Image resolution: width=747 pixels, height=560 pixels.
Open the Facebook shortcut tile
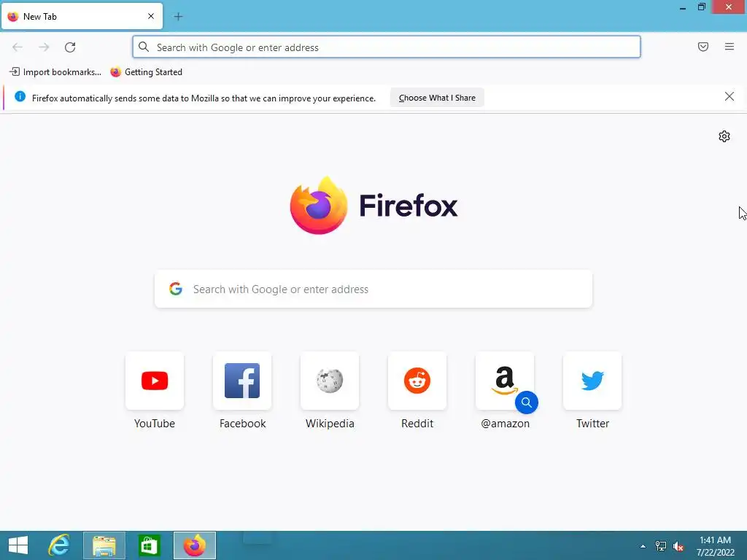[242, 381]
